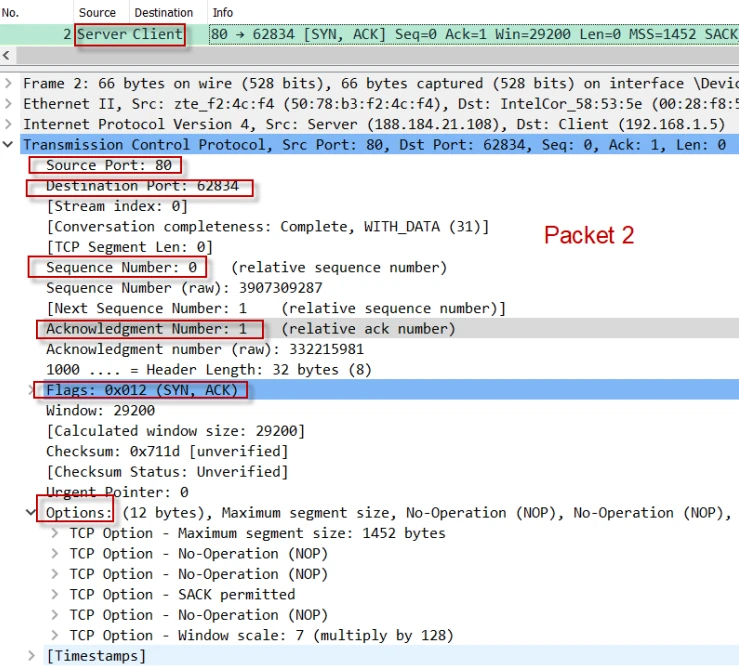The height and width of the screenshot is (666, 739).
Task: Expand TCP Option SACK permitted
Action: point(55,594)
